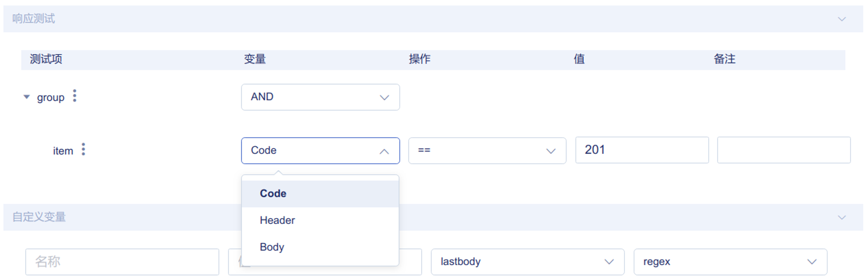Open the lastbody source dropdown
The height and width of the screenshot is (276, 868).
(527, 262)
